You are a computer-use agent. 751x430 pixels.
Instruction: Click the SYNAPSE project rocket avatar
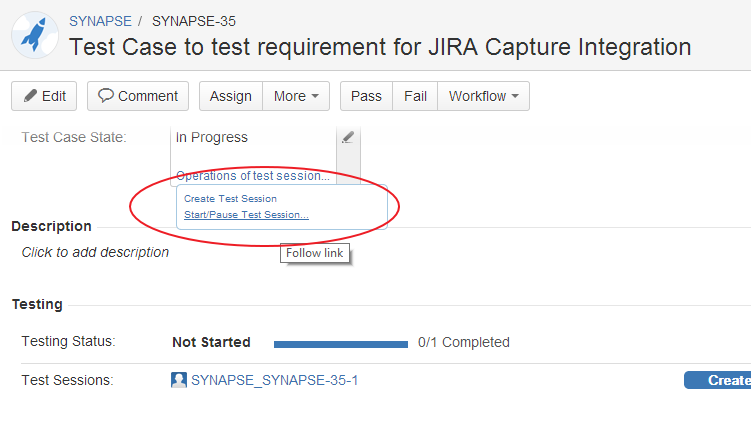click(x=35, y=35)
